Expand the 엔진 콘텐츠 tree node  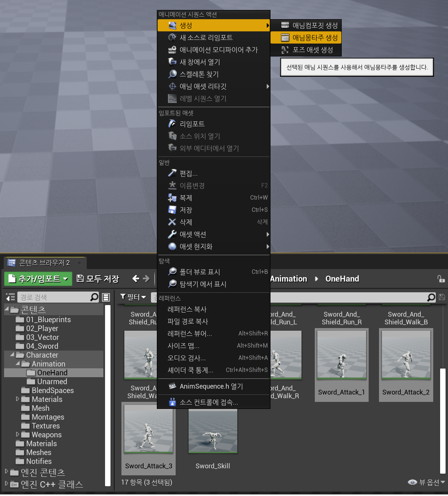click(x=6, y=471)
